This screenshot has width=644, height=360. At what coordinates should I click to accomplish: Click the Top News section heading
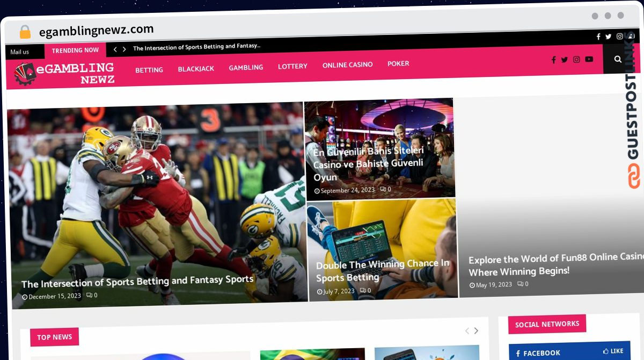(x=54, y=337)
